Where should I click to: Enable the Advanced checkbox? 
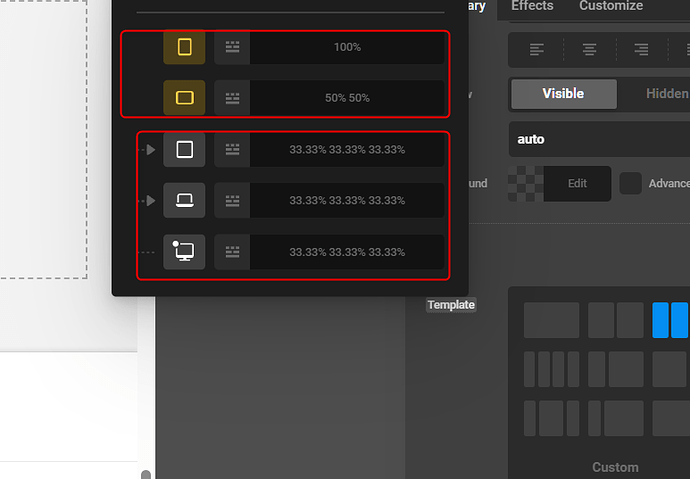[631, 183]
